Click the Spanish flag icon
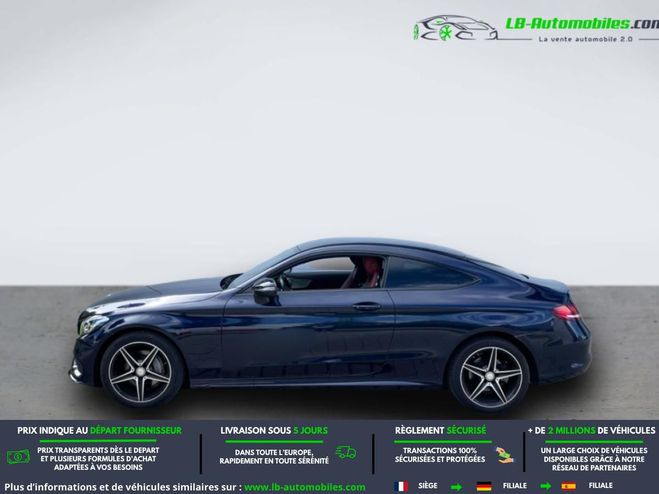Image resolution: width=659 pixels, height=494 pixels. (x=569, y=486)
